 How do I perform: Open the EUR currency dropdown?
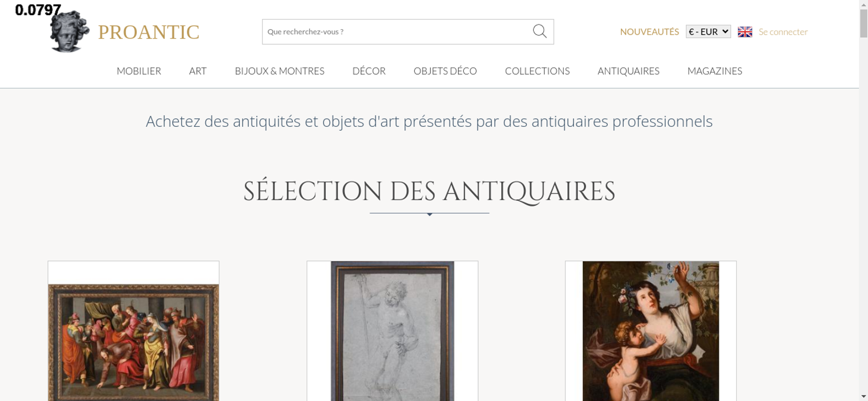708,32
